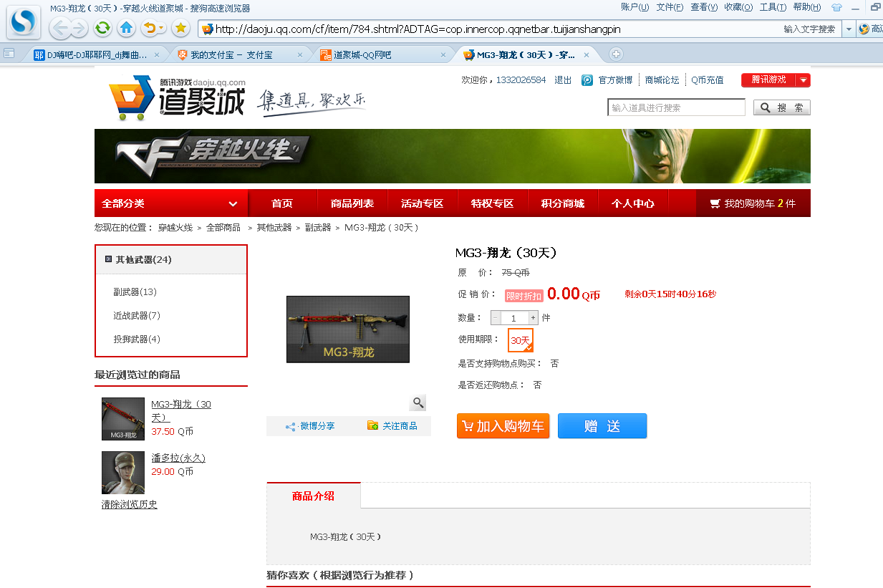Click the main MG3-翔龙 product image

348,329
